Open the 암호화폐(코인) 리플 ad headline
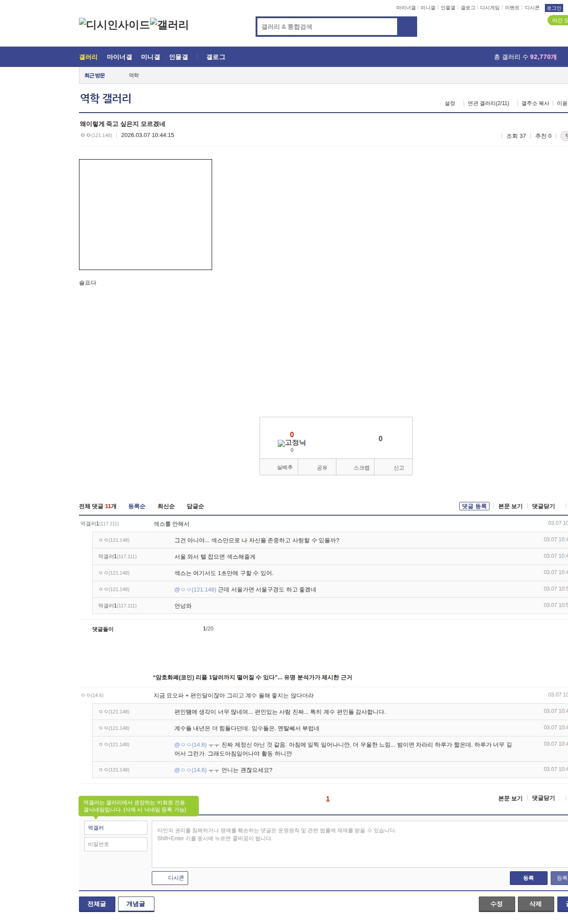 [252, 677]
